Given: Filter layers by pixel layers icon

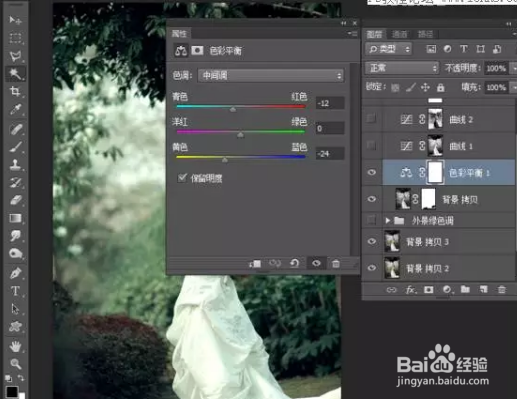Looking at the screenshot, I should coord(431,49).
